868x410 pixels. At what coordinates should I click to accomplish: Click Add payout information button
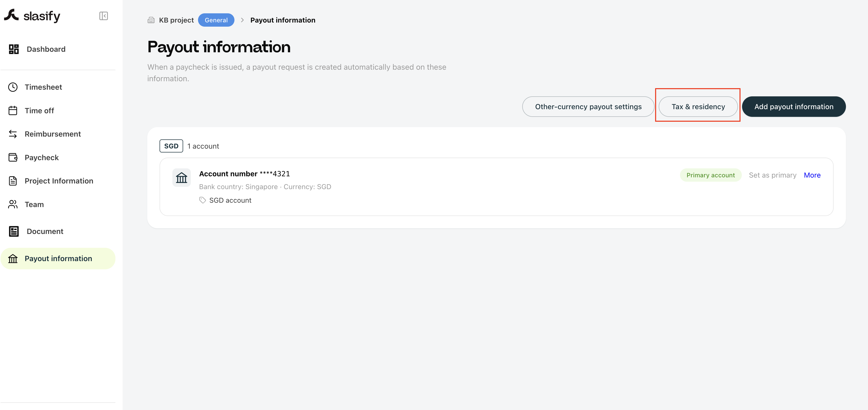point(794,107)
